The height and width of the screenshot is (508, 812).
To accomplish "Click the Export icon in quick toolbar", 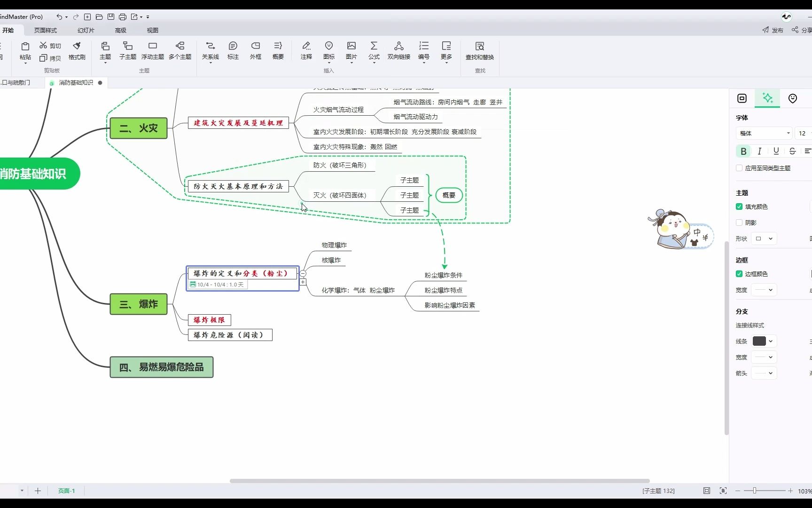I will coord(134,17).
